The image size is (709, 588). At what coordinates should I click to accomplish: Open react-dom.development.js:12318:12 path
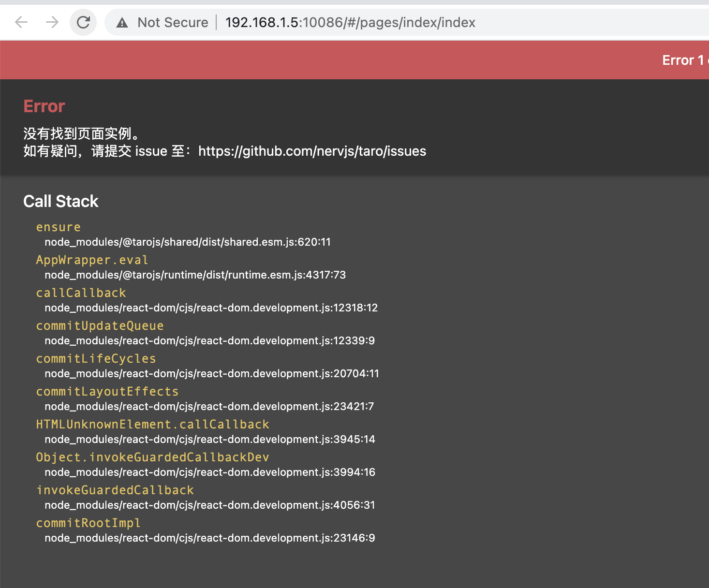point(211,308)
